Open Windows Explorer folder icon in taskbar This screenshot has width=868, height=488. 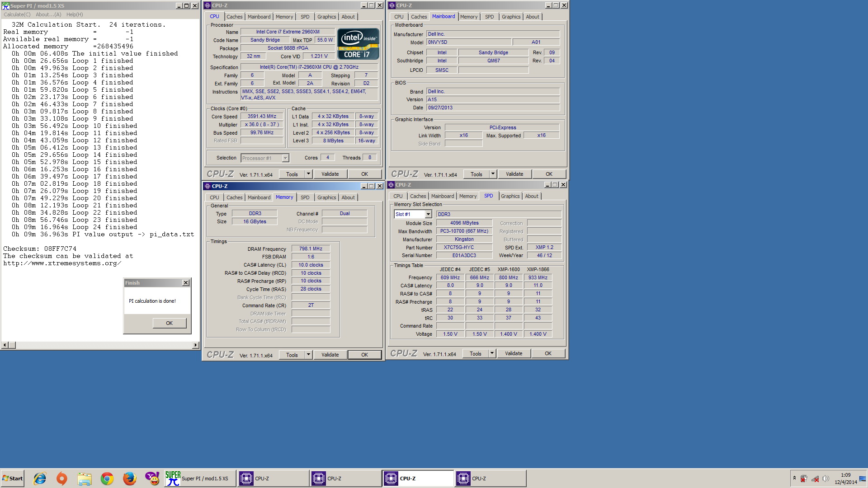tap(85, 479)
